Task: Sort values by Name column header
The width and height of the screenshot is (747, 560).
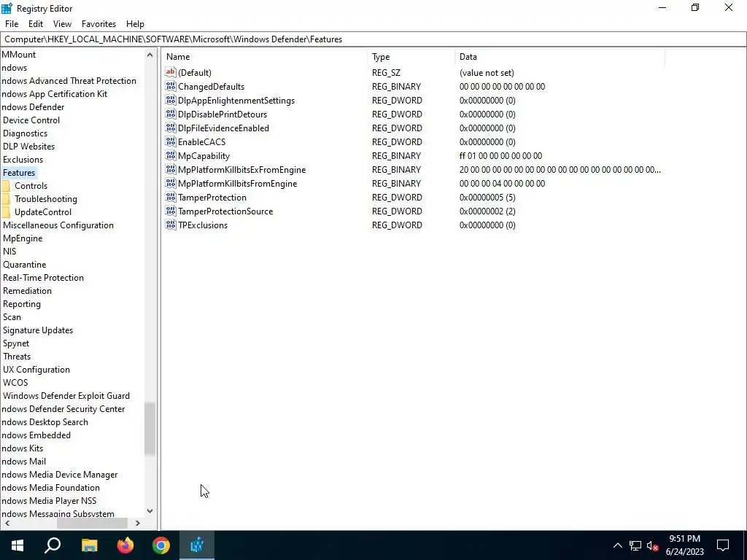Action: click(x=264, y=57)
